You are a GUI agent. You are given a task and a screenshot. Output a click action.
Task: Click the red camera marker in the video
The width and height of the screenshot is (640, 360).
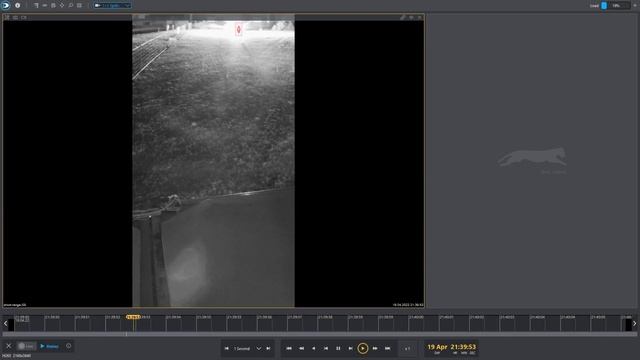tap(239, 29)
